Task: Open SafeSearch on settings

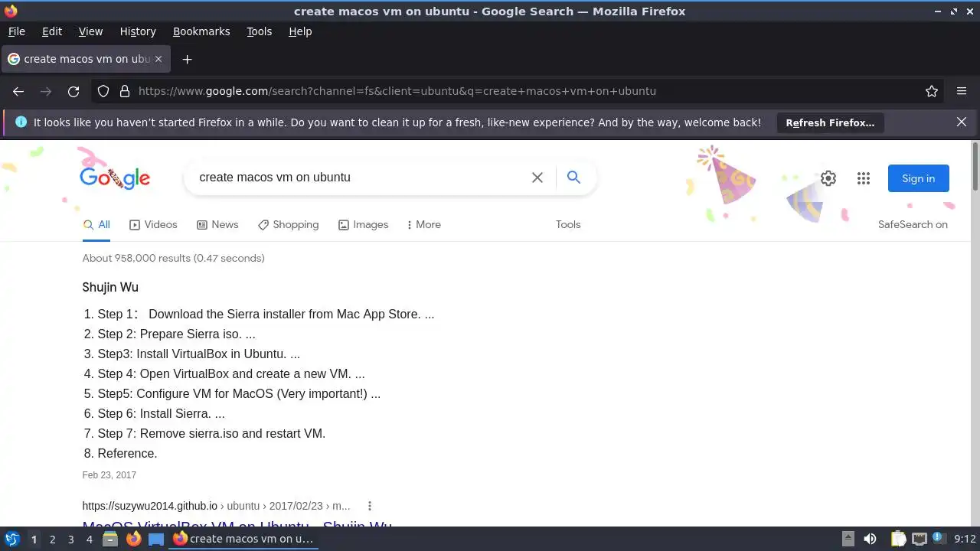Action: click(x=913, y=225)
